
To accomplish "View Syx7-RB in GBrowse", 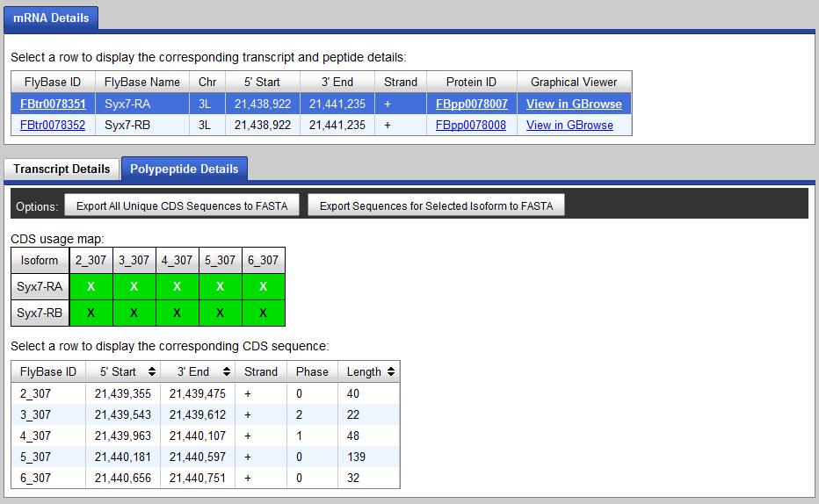I will (569, 126).
